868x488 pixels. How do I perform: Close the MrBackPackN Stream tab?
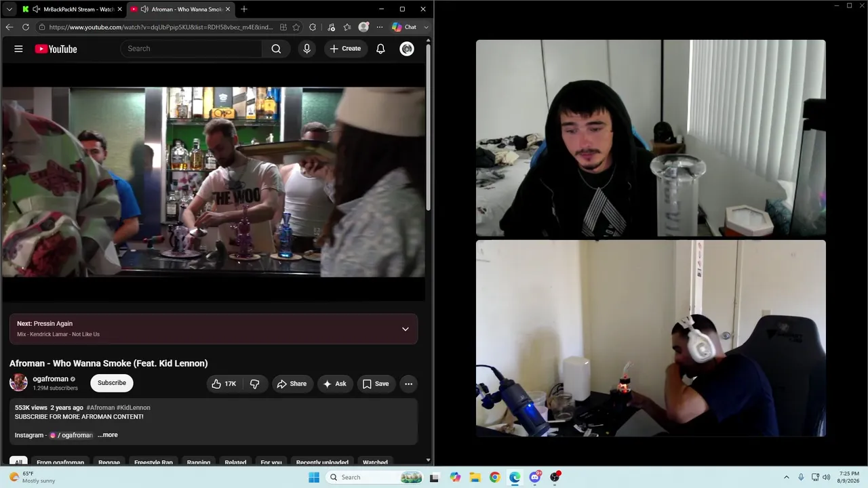click(x=119, y=9)
